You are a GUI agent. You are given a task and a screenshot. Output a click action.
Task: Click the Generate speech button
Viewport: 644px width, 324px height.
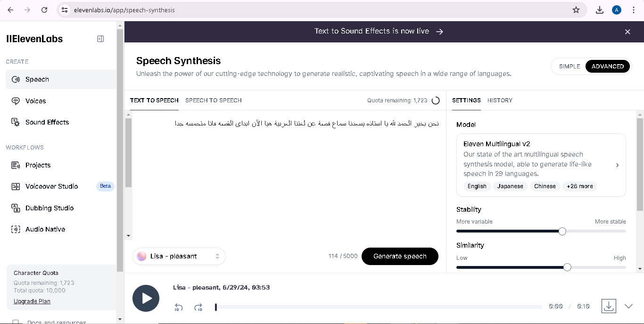click(x=400, y=256)
